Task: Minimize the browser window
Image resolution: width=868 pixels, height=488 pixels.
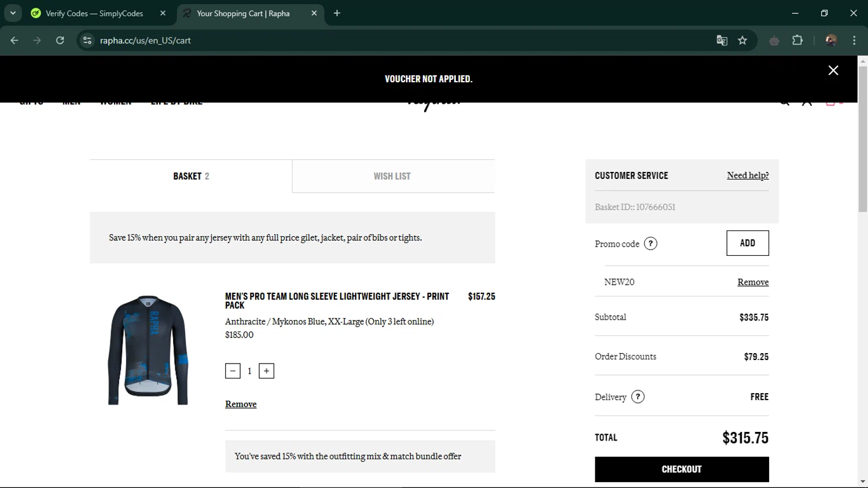Action: pos(795,13)
